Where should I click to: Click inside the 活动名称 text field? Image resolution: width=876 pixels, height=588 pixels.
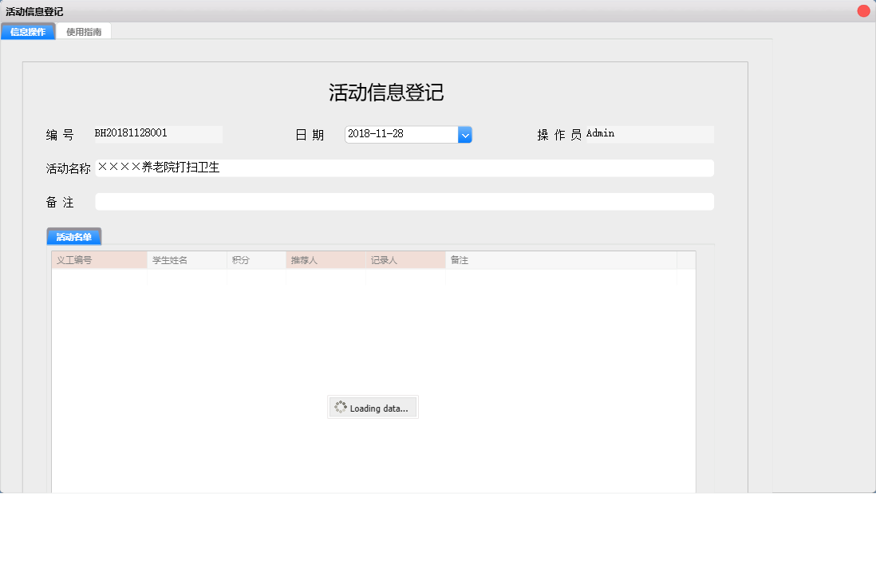click(x=399, y=168)
